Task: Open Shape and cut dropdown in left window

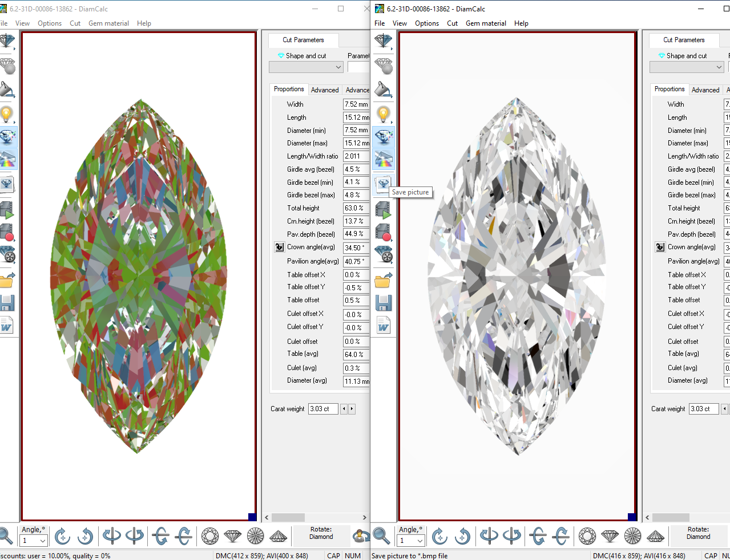Action: point(306,67)
